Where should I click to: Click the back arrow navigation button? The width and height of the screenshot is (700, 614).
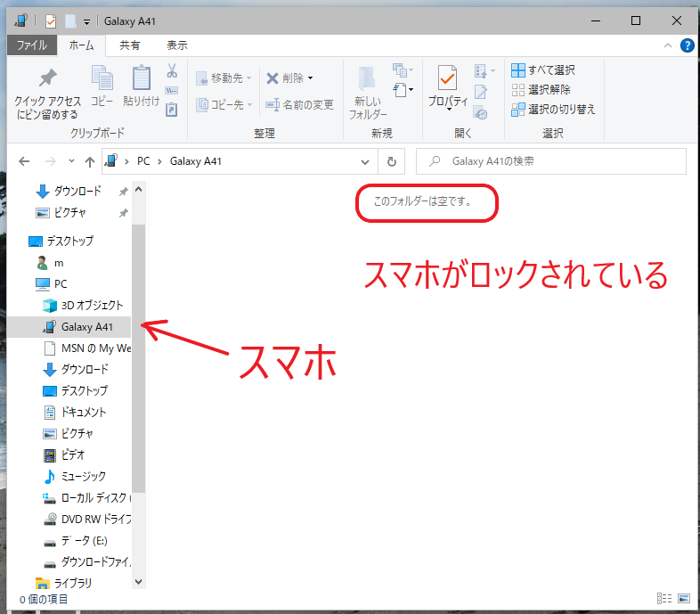[24, 161]
